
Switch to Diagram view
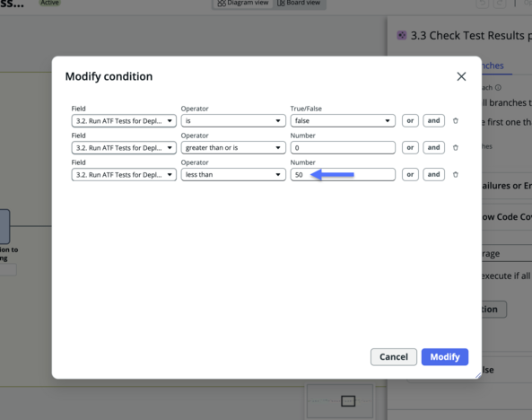pos(243,3)
